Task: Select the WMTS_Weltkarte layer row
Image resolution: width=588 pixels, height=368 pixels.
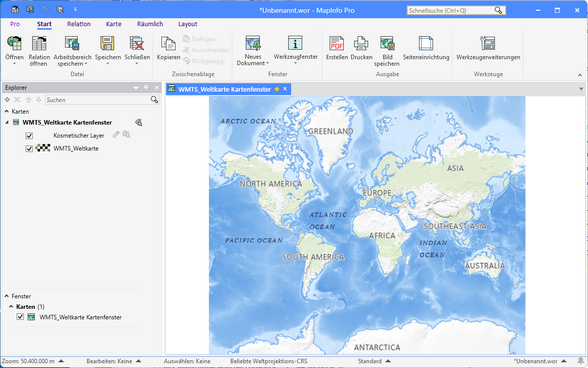Action: (x=76, y=149)
